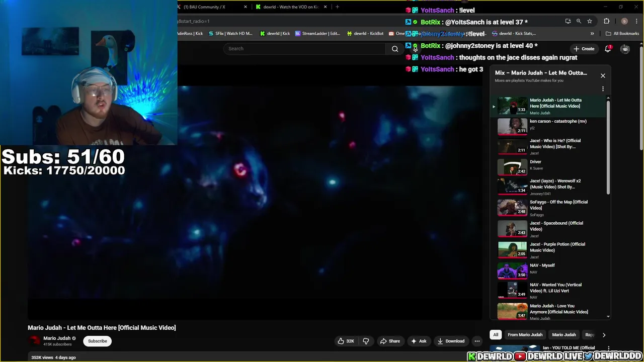Viewport: 644px width, 362px height.
Task: Click the Mario Judah channel name link
Action: 57,338
